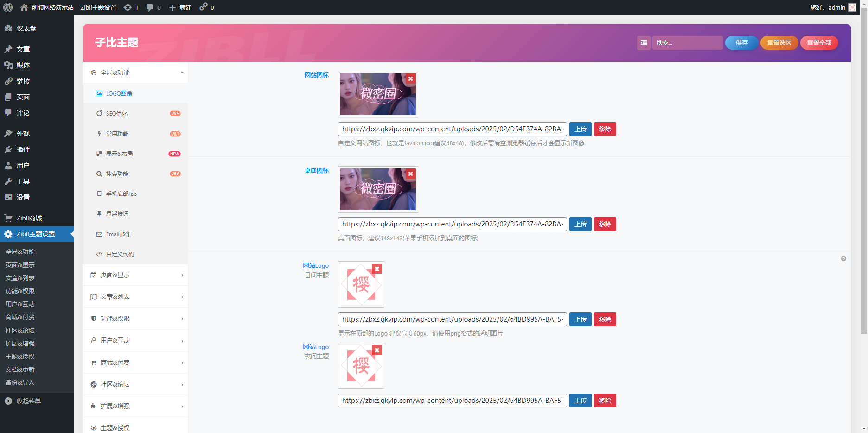Remove the 夜间主题 logo thumbnail with red X
Screen dimensions: 868x433
click(x=377, y=350)
